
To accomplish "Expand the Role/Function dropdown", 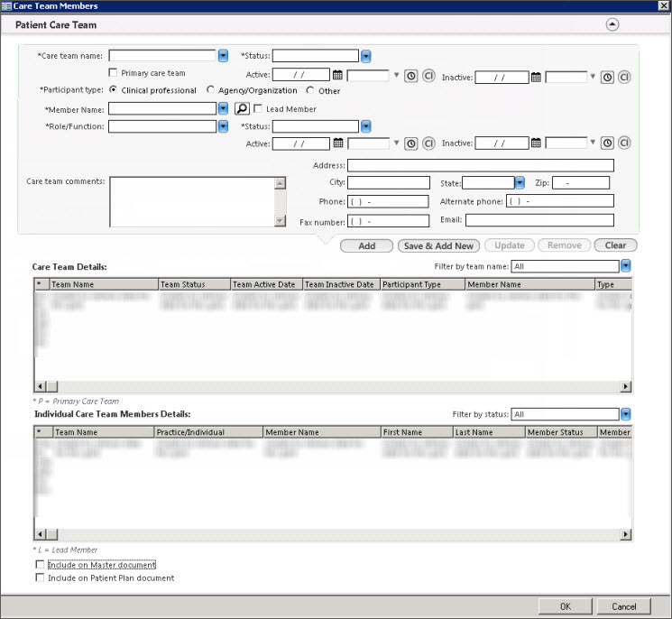I will click(x=223, y=126).
